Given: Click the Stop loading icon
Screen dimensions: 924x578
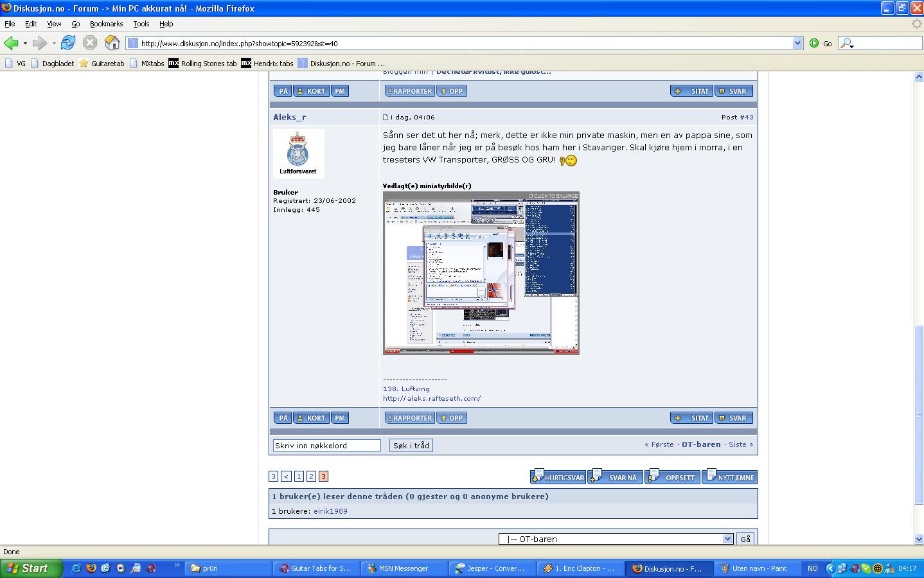Looking at the screenshot, I should click(x=90, y=43).
